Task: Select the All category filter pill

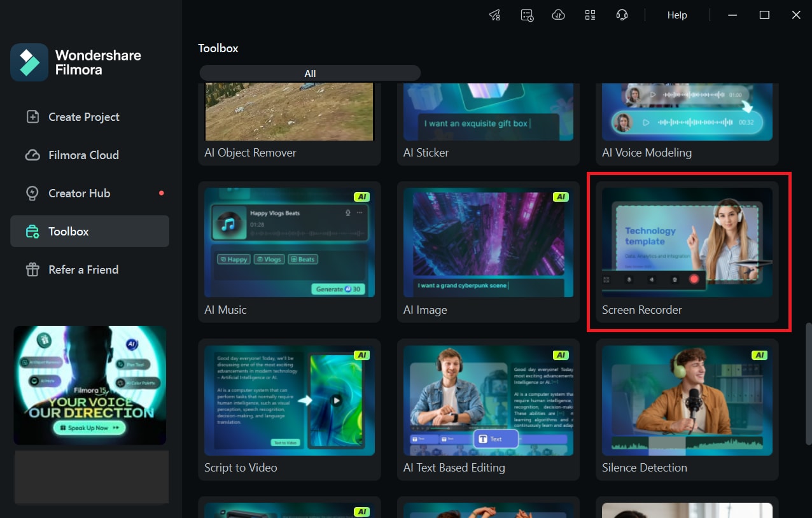Action: click(x=310, y=73)
